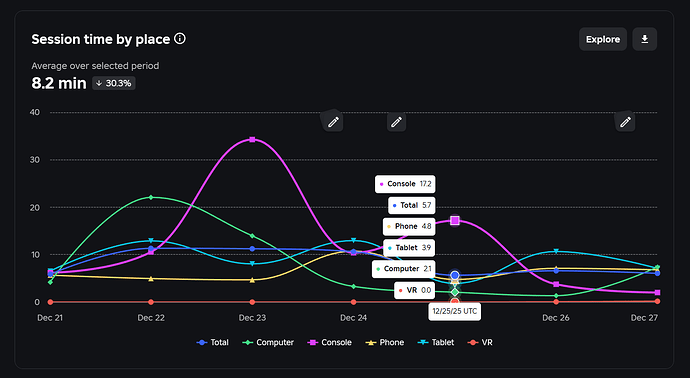
Task: Click the Explore button
Action: [x=602, y=39]
